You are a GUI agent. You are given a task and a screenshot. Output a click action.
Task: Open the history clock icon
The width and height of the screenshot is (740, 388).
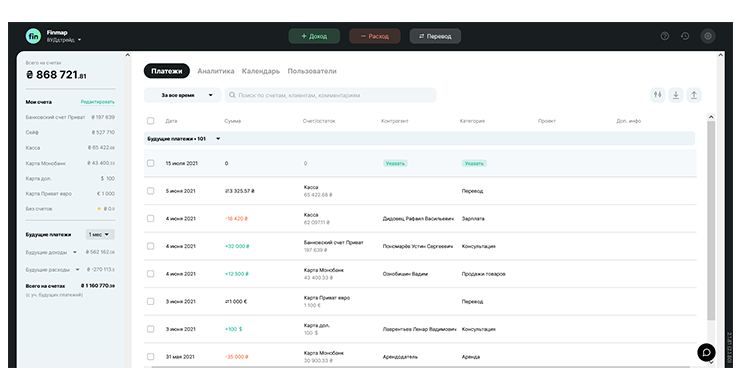click(x=685, y=36)
